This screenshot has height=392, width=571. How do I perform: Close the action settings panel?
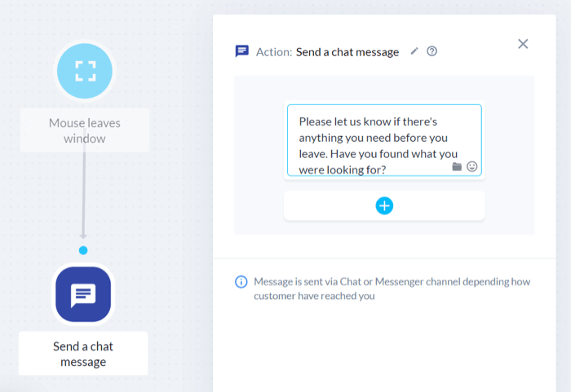pyautogui.click(x=523, y=44)
